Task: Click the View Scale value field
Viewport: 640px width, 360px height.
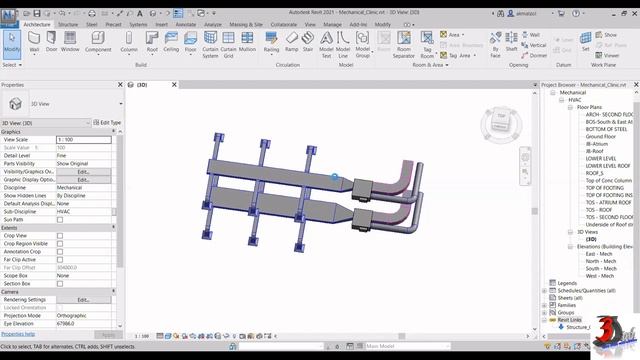Action: pyautogui.click(x=84, y=140)
